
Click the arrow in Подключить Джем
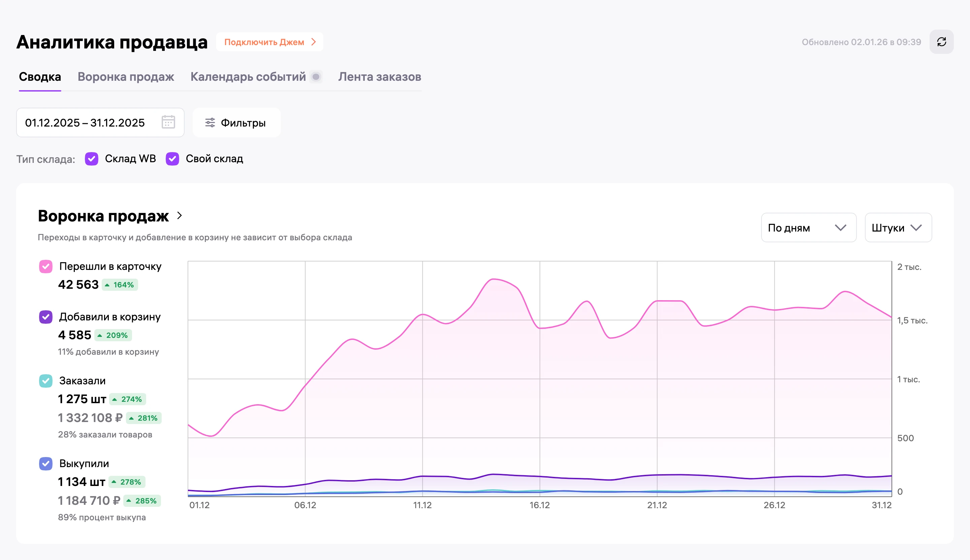tap(314, 42)
